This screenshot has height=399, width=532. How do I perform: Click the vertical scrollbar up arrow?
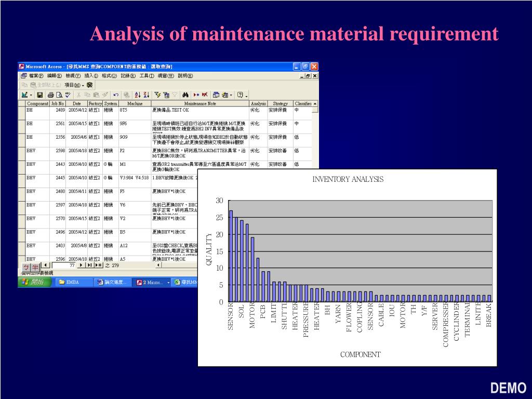[315, 103]
